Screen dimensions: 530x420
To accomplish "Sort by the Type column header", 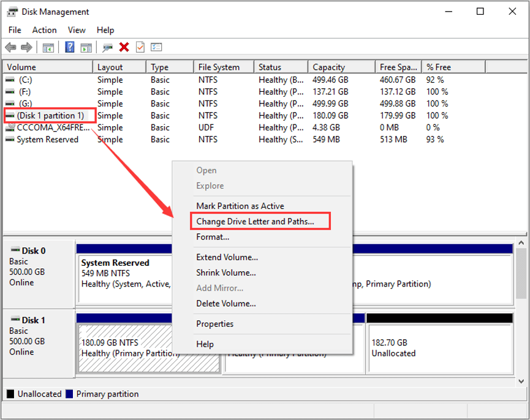I will tap(170, 67).
